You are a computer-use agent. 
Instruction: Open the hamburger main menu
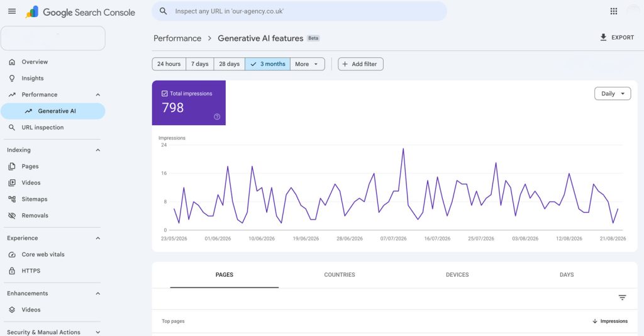click(x=12, y=11)
